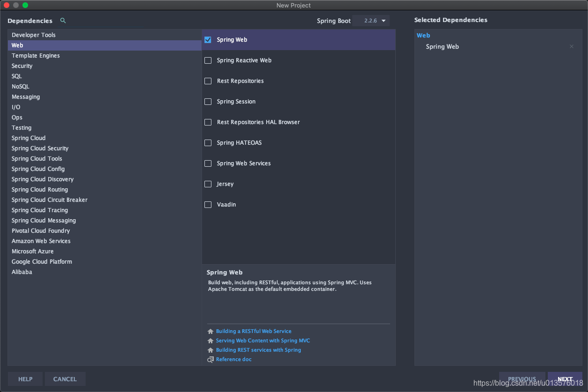Open Building REST services with Spring link

pyautogui.click(x=259, y=350)
